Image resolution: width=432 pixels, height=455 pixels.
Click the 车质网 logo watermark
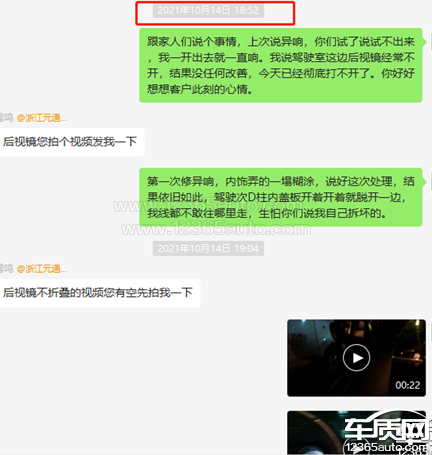387,428
